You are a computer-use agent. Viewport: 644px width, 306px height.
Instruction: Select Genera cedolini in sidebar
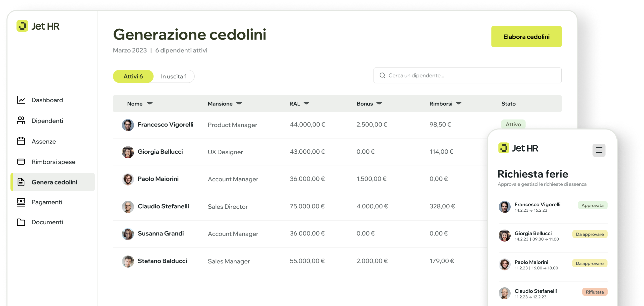click(53, 182)
